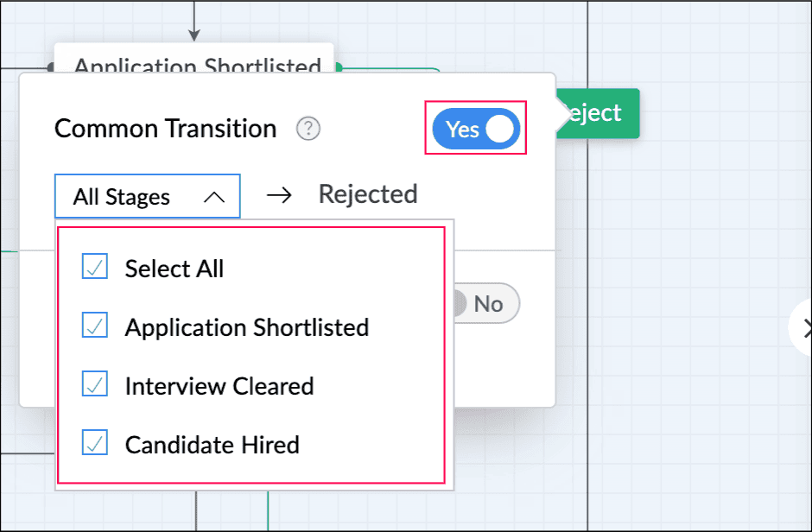Click the right arrow icon before Rejected

click(x=278, y=195)
